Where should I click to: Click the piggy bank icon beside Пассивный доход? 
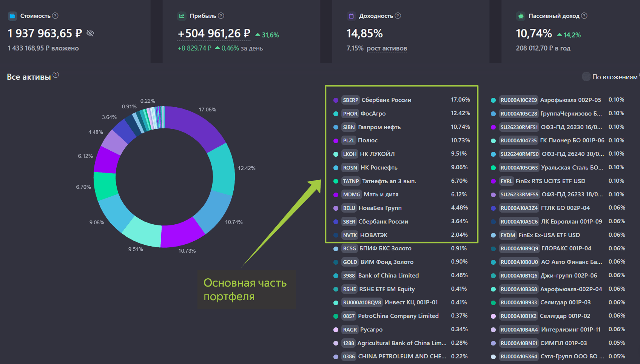[x=521, y=16]
